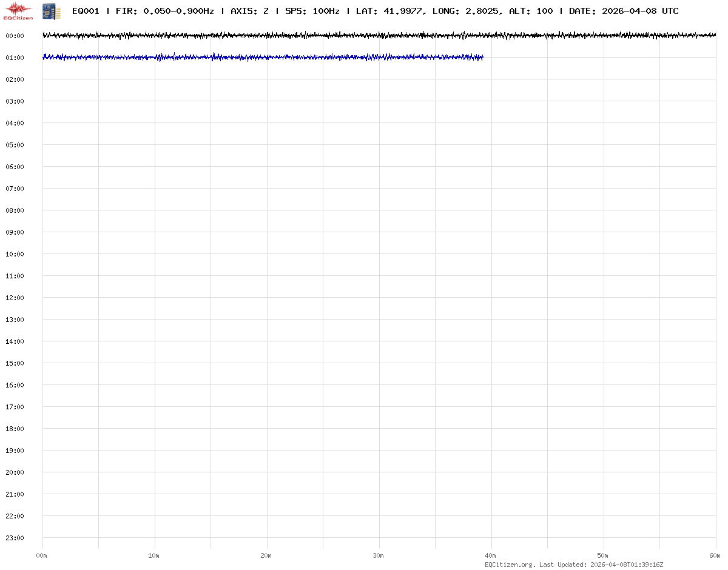Click the 10m mark on the minute axis
This screenshot has width=728, height=570.
pos(154,555)
